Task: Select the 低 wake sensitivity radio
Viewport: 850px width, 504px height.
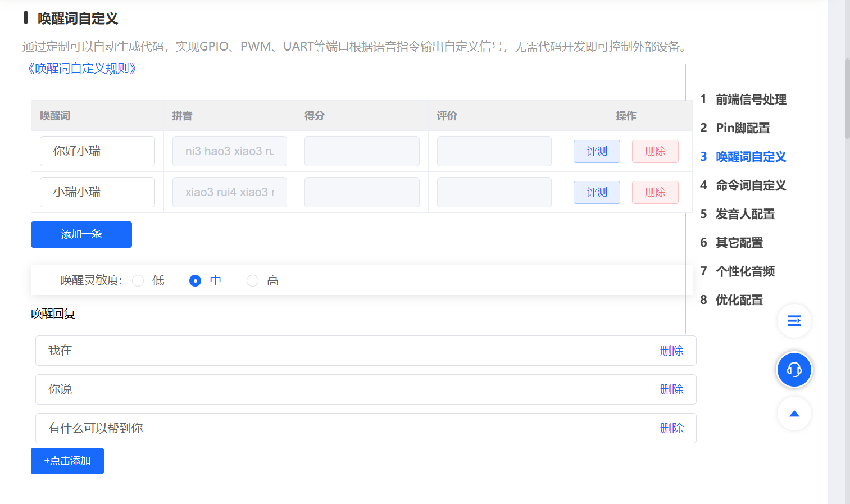Action: (x=138, y=280)
